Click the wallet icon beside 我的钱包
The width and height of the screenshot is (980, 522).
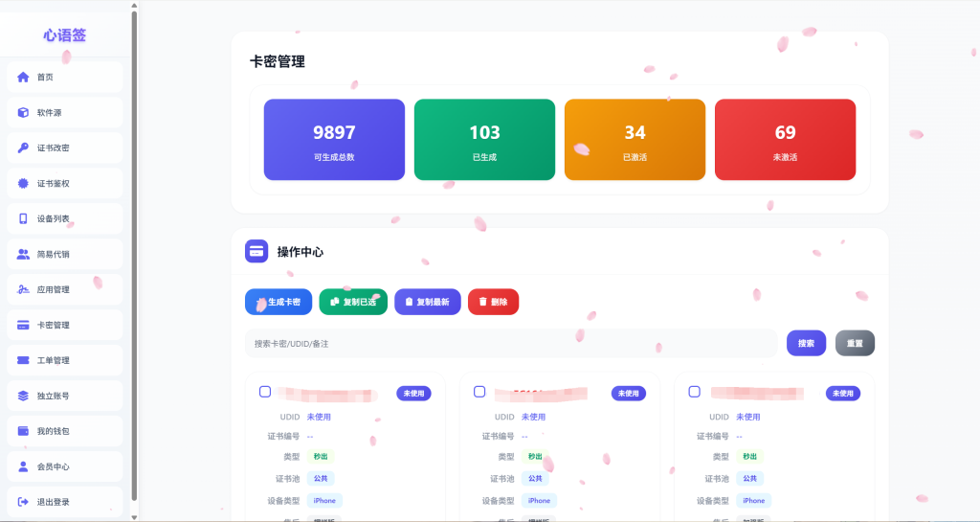(x=23, y=431)
